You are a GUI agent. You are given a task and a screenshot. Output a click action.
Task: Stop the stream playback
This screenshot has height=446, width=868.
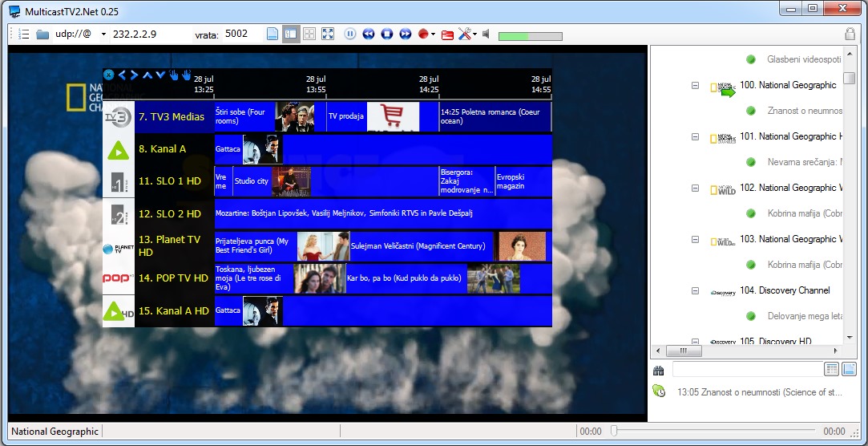(387, 34)
